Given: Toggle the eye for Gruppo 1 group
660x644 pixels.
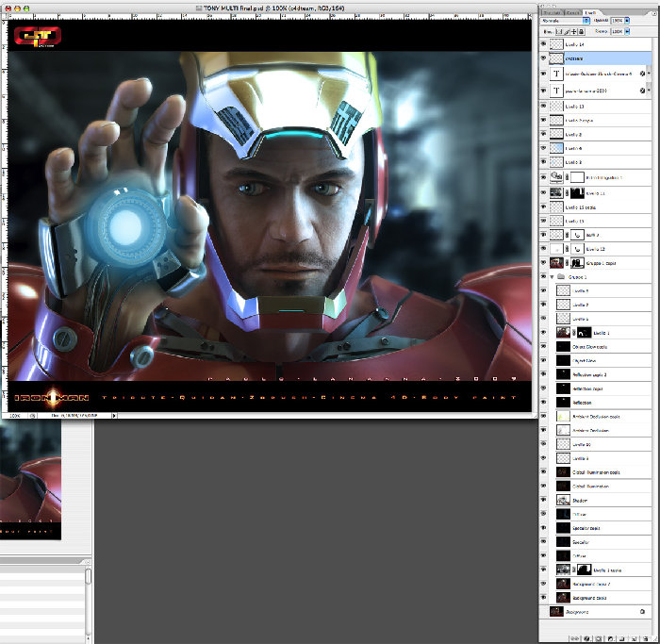Looking at the screenshot, I should pyautogui.click(x=543, y=276).
